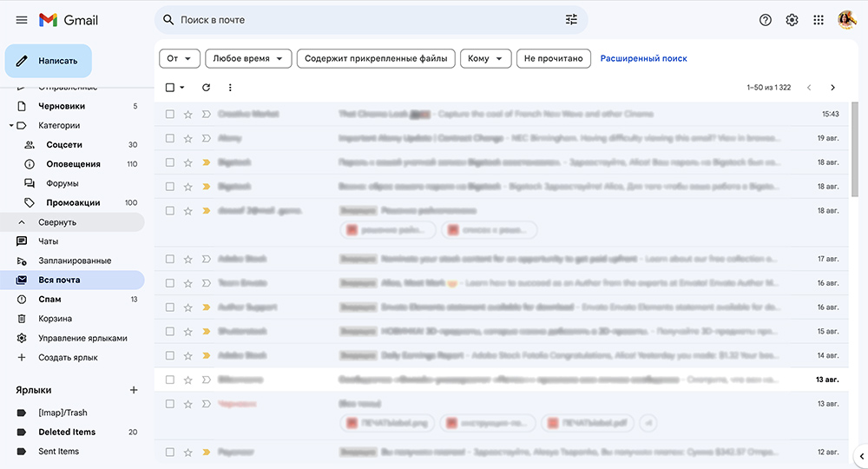The width and height of the screenshot is (868, 469).
Task: Go to next page of emails
Action: [x=832, y=88]
